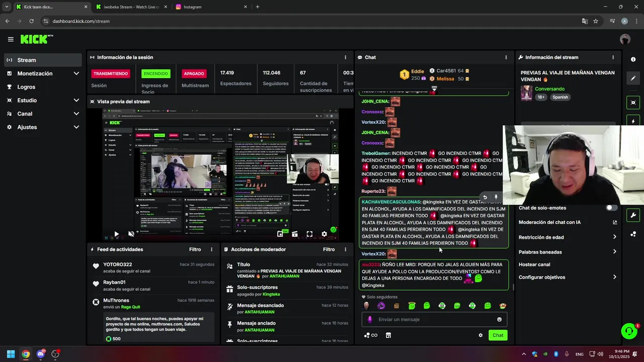Click the Enviar un mensaje input field
This screenshot has width=644, height=362.
(x=434, y=319)
